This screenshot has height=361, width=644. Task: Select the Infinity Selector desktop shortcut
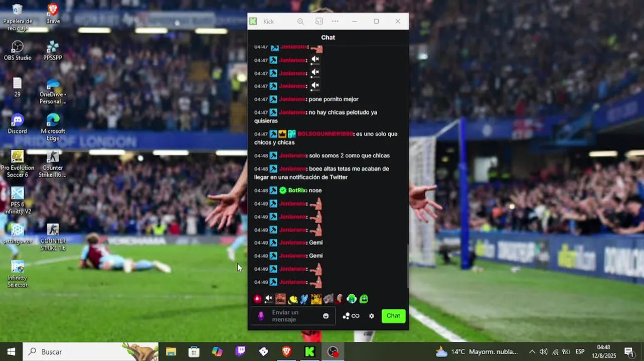coord(18,274)
